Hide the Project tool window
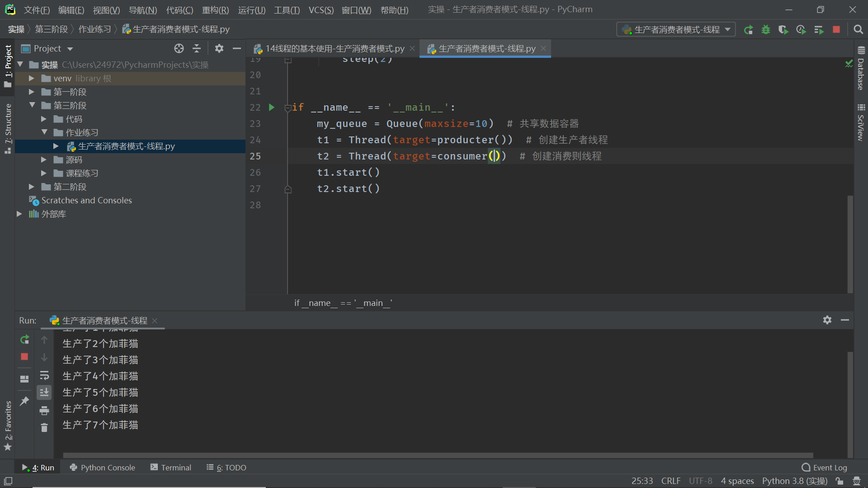Viewport: 868px width, 488px height. point(236,48)
